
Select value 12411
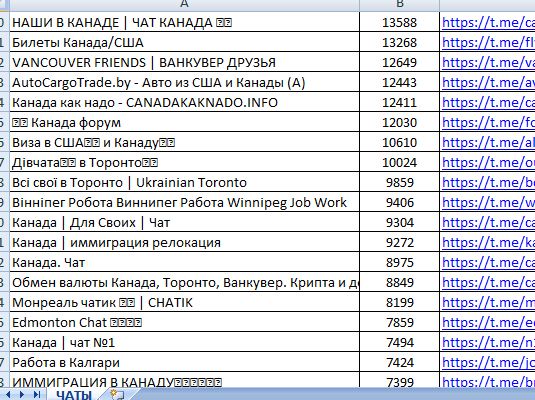pyautogui.click(x=400, y=102)
